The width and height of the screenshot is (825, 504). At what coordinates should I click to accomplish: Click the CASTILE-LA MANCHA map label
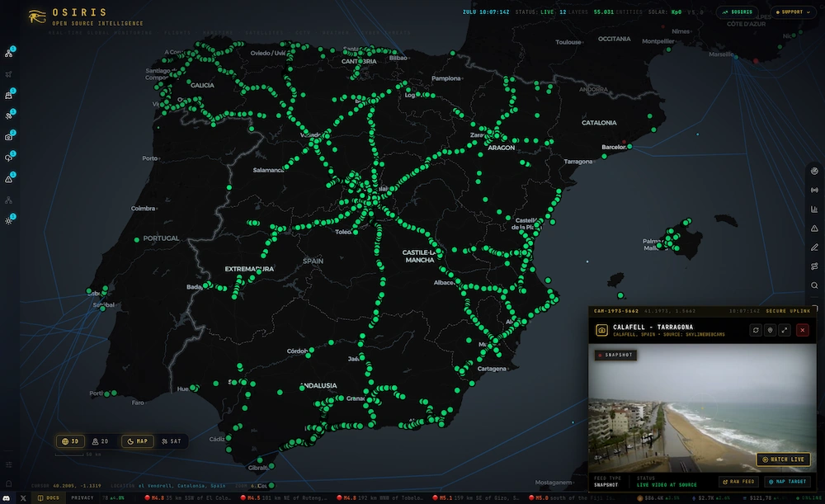420,257
